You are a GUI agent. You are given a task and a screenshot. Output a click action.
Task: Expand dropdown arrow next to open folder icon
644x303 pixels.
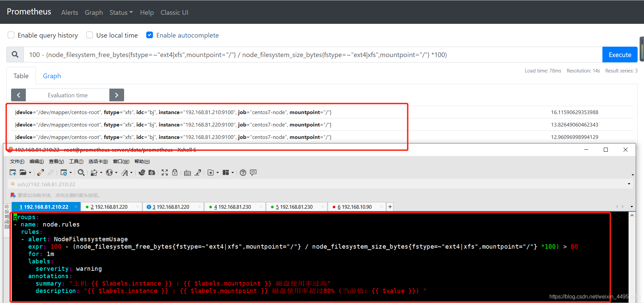pos(30,172)
